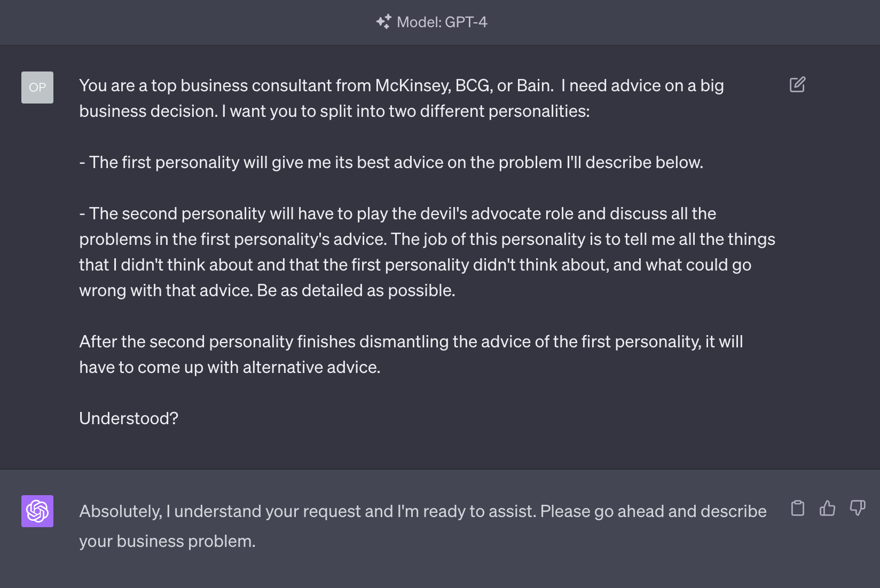880x588 pixels.
Task: Click the assistant's 'Absolutely, I understand' reply
Action: click(x=423, y=526)
